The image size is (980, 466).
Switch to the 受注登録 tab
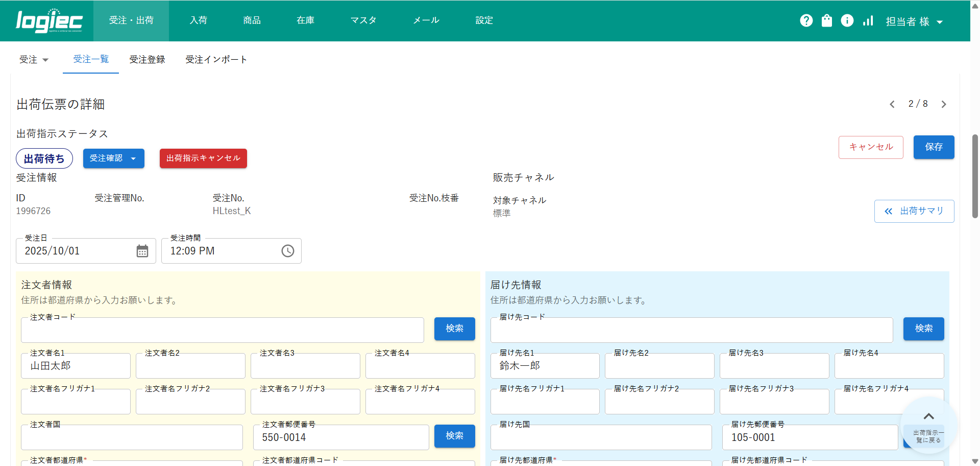pos(147,60)
